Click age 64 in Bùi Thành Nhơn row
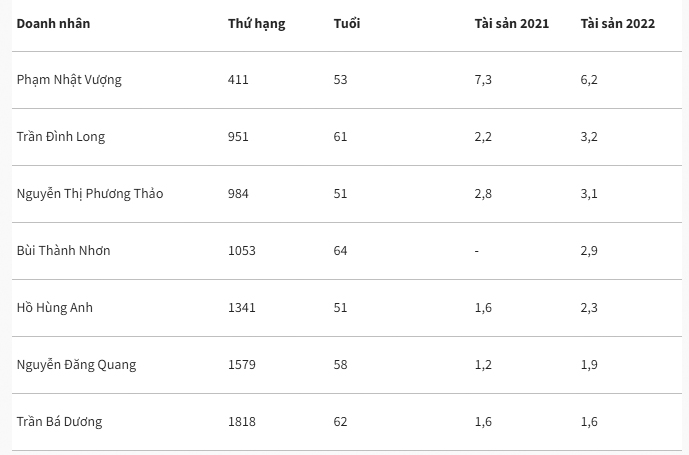Image resolution: width=689 pixels, height=455 pixels. pos(340,251)
